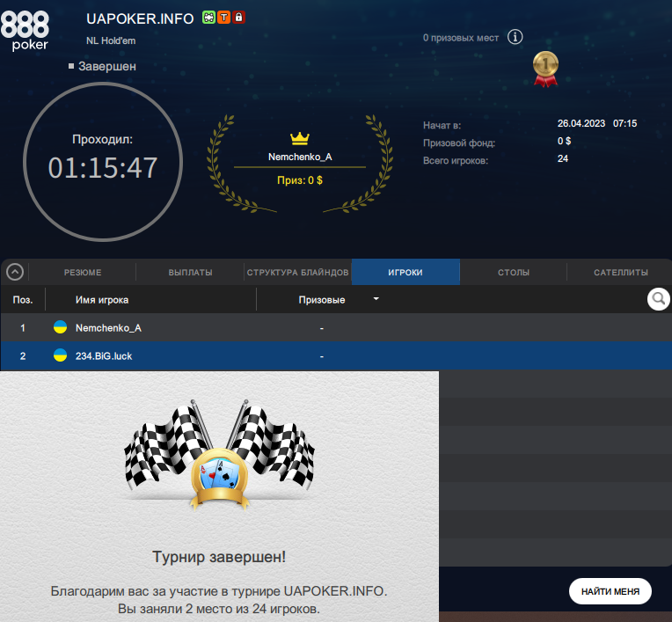Switch to the САТЕЛЛИТЫ tab
Image resolution: width=672 pixels, height=622 pixels.
point(621,272)
